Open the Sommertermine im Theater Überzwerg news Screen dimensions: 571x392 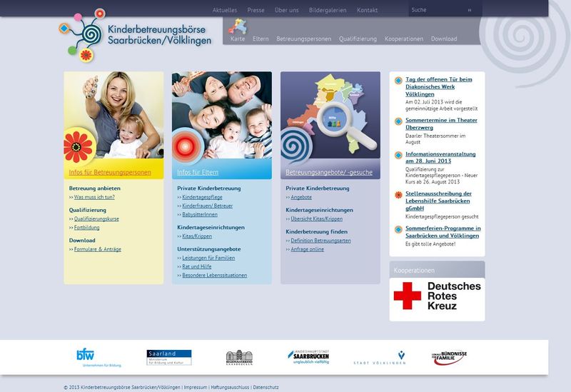coord(441,124)
